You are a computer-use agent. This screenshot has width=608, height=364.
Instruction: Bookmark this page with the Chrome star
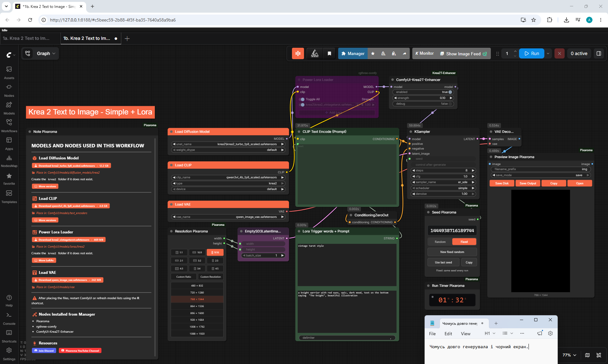click(x=534, y=20)
